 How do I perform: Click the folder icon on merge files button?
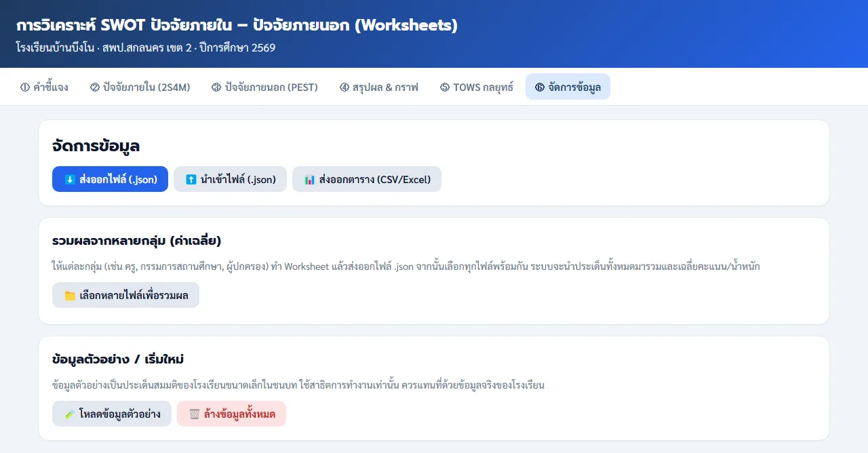(70, 296)
